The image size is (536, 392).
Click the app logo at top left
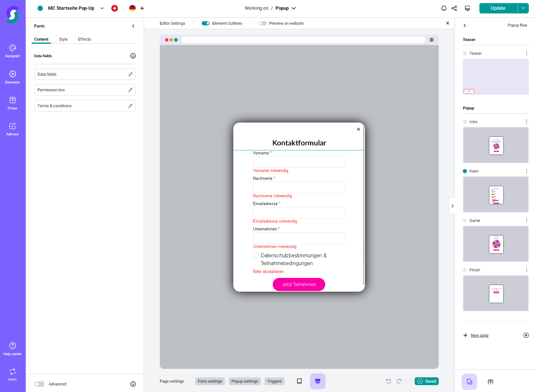[13, 14]
